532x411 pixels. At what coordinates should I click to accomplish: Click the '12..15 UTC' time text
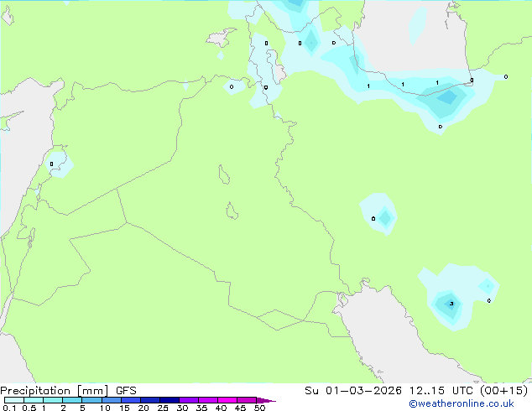pos(441,391)
